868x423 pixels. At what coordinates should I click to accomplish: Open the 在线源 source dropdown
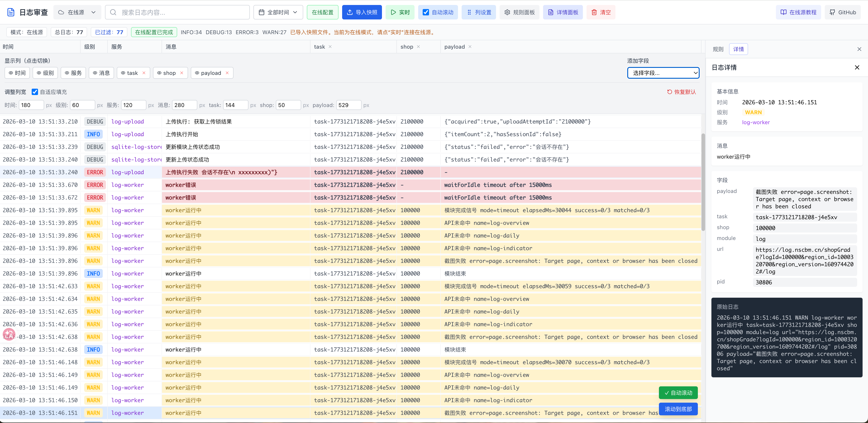[77, 12]
